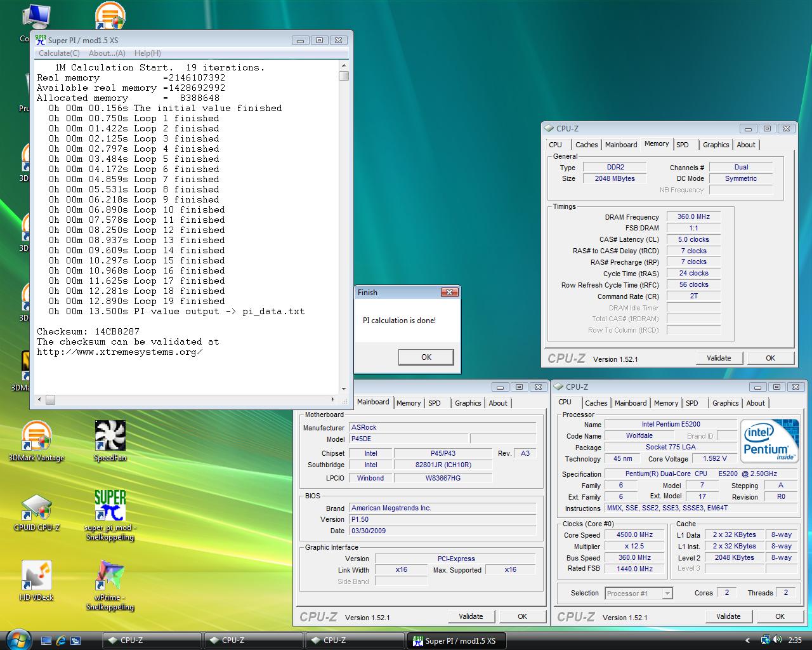This screenshot has height=650, width=812.
Task: Click the Intel Pentium E5200 name field
Action: [x=671, y=424]
